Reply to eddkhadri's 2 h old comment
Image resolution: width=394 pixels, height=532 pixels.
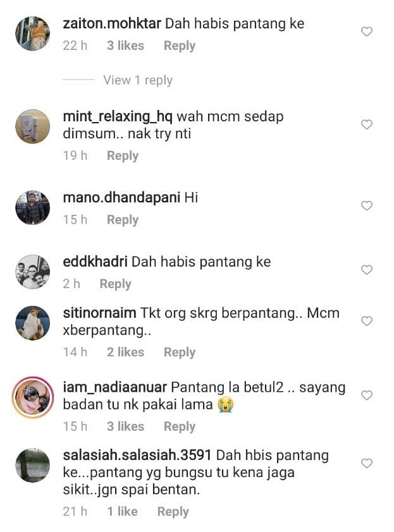(x=116, y=284)
